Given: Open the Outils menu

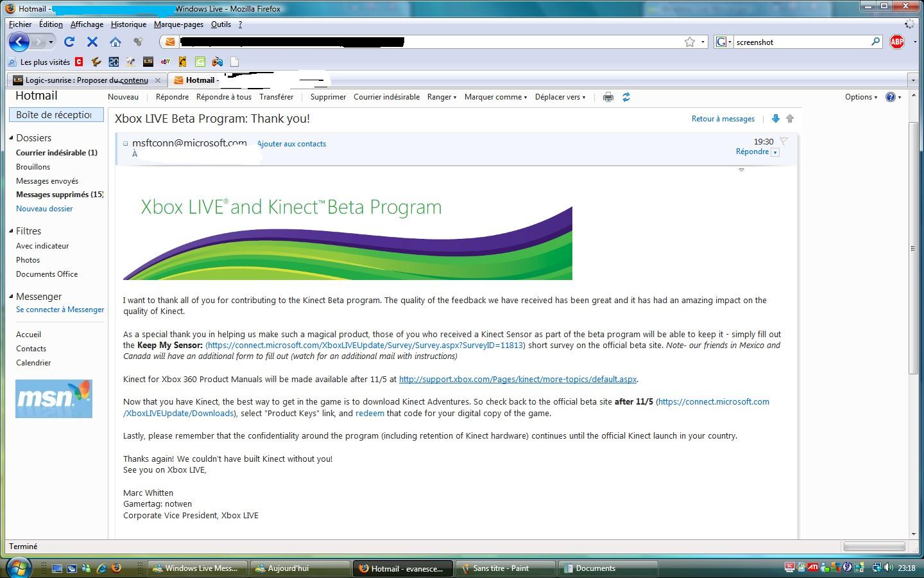Looking at the screenshot, I should coord(221,24).
